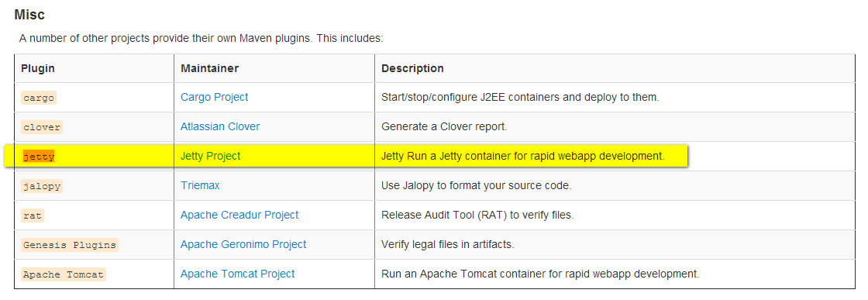Viewport: 868px width, 300px height.
Task: Click the Misc section heading
Action: coord(29,15)
